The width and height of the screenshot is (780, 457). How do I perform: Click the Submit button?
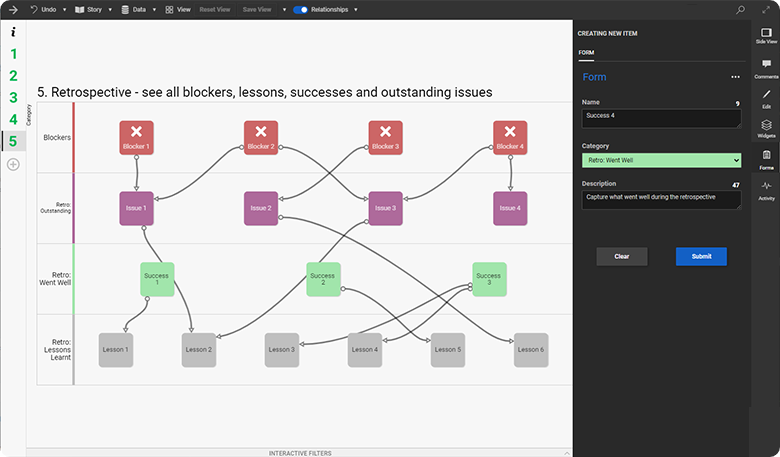(x=701, y=256)
